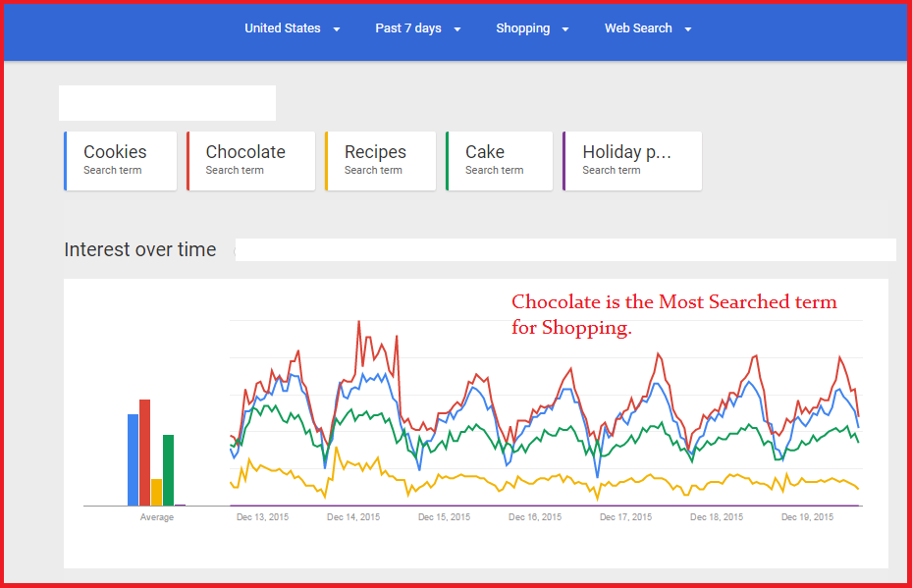Select the Dec 16, 2015 axis label
Image resolution: width=912 pixels, height=588 pixels.
coord(537,517)
